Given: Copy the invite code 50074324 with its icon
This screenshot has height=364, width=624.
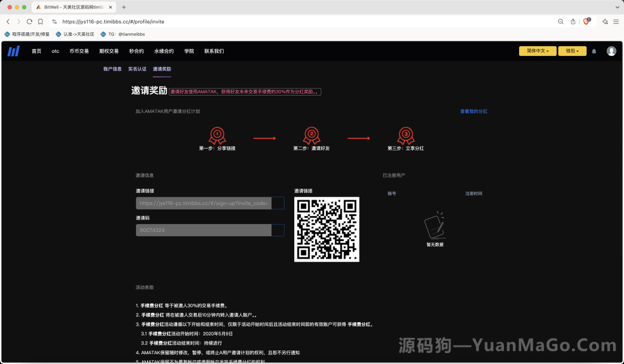Looking at the screenshot, I should [x=279, y=230].
